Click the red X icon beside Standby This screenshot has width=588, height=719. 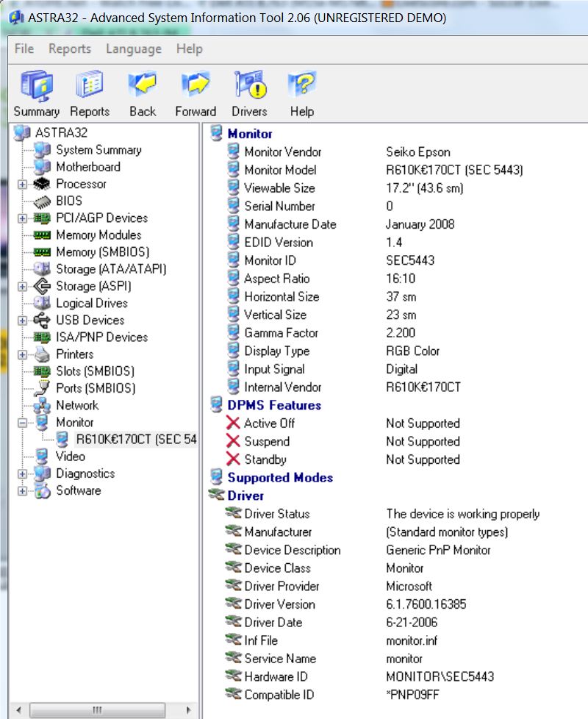(x=233, y=459)
